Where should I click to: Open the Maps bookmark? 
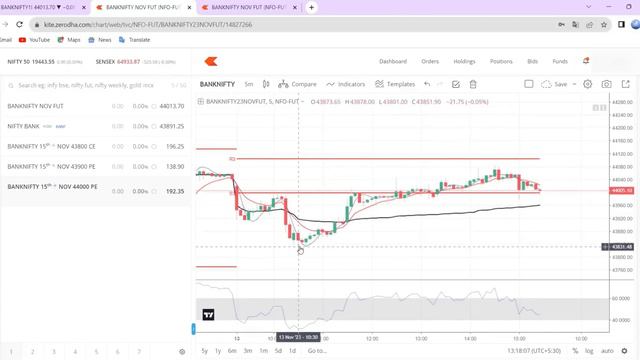coord(69,40)
